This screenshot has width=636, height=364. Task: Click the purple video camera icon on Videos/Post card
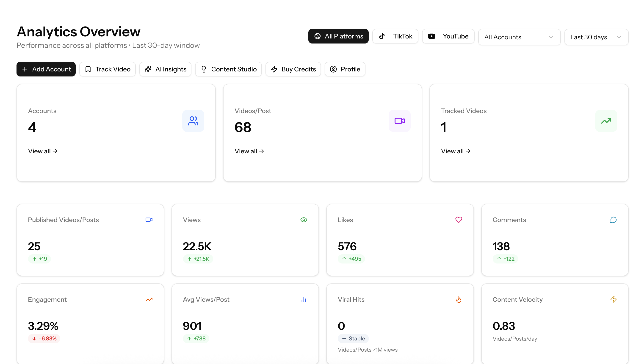[399, 121]
